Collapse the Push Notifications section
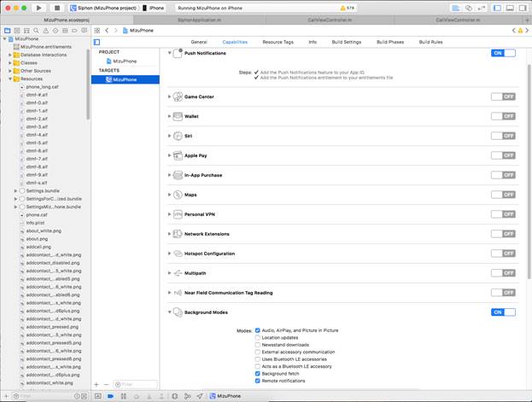 169,53
